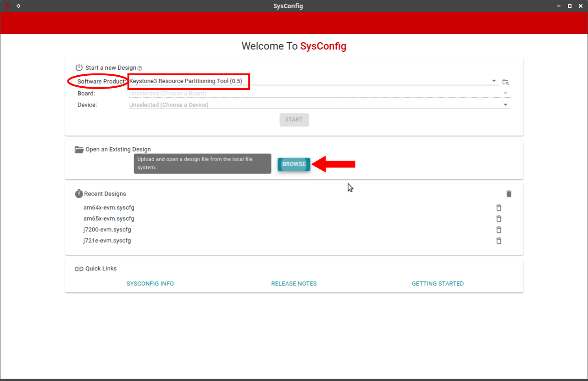Remove am65x-evm.syscfg via its delete icon

[x=499, y=219]
